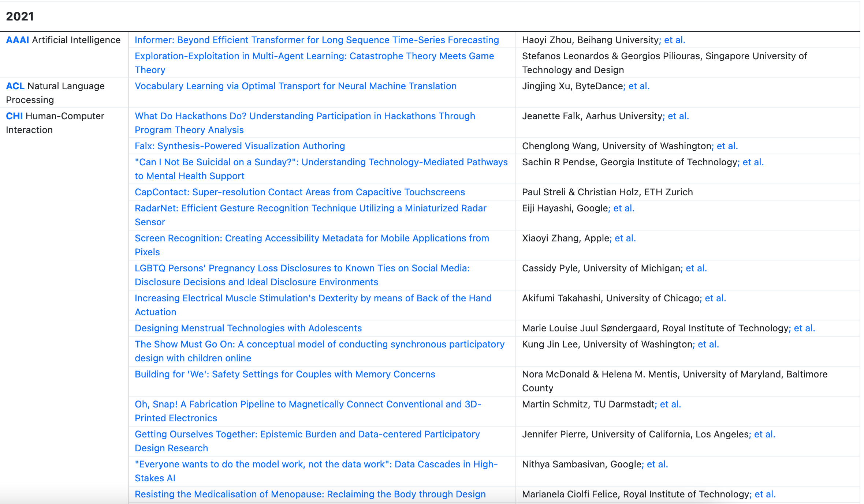864x504 pixels.
Task: Open the CHI conference link
Action: pos(15,116)
